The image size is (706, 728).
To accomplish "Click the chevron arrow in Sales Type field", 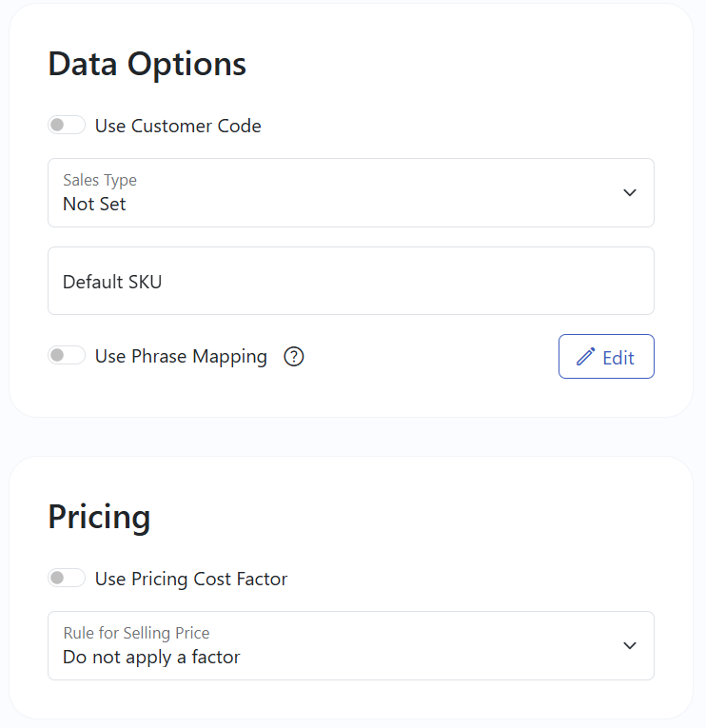I will [630, 192].
